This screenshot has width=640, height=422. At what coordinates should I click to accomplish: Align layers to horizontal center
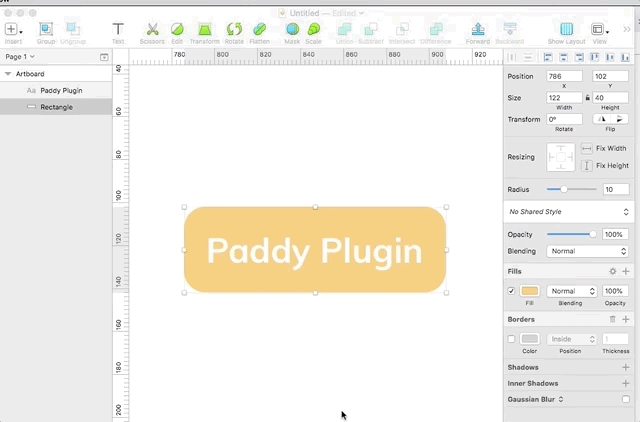[x=563, y=58]
